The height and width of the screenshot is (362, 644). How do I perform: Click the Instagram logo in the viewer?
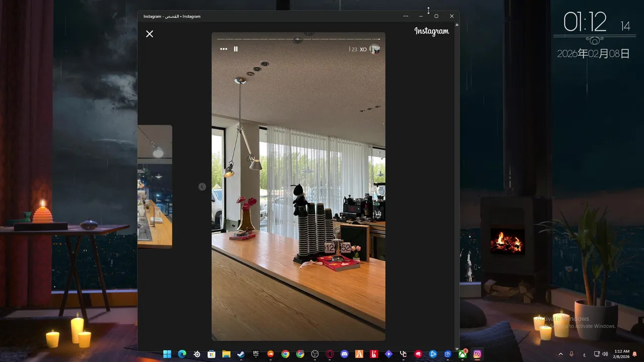click(432, 31)
